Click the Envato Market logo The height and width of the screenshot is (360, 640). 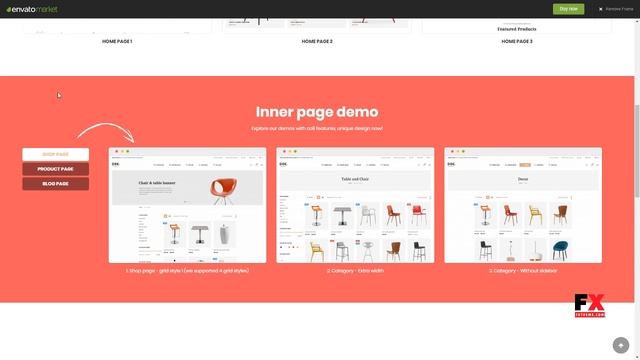(x=32, y=9)
